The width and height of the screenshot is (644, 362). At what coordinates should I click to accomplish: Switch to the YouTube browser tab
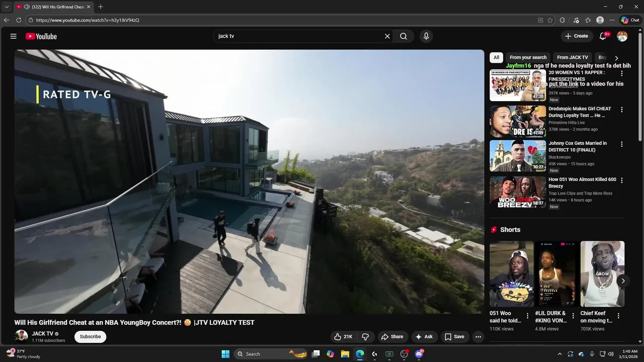(53, 7)
